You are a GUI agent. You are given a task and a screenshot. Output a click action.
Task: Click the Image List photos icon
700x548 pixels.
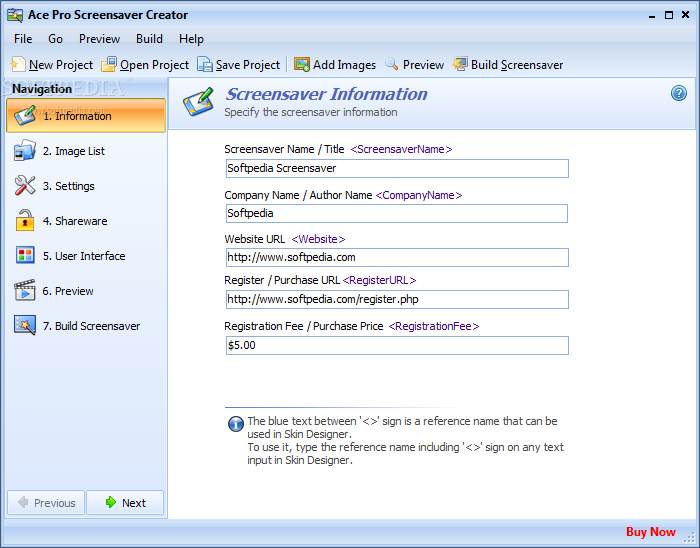25,150
